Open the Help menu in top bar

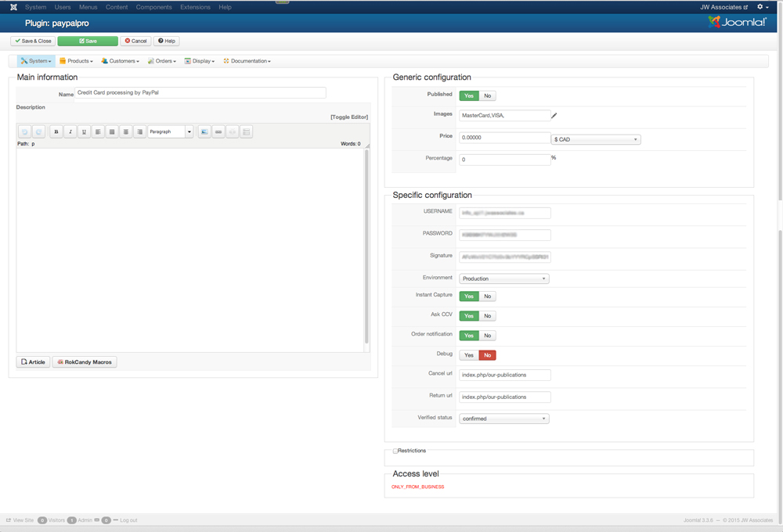(225, 7)
